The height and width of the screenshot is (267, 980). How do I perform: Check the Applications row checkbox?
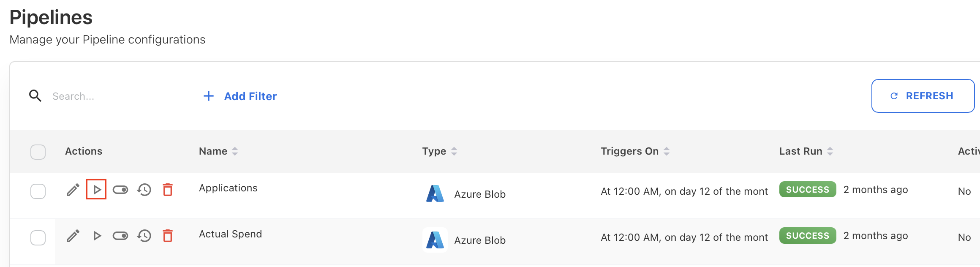pyautogui.click(x=38, y=191)
